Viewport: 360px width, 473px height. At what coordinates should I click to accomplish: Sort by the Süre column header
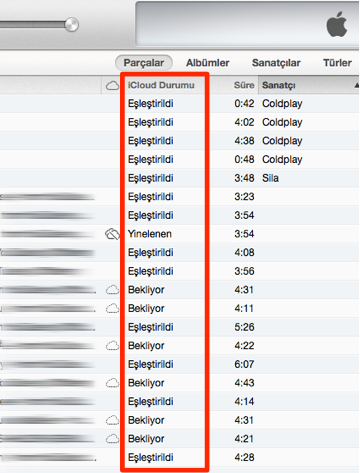(x=244, y=85)
